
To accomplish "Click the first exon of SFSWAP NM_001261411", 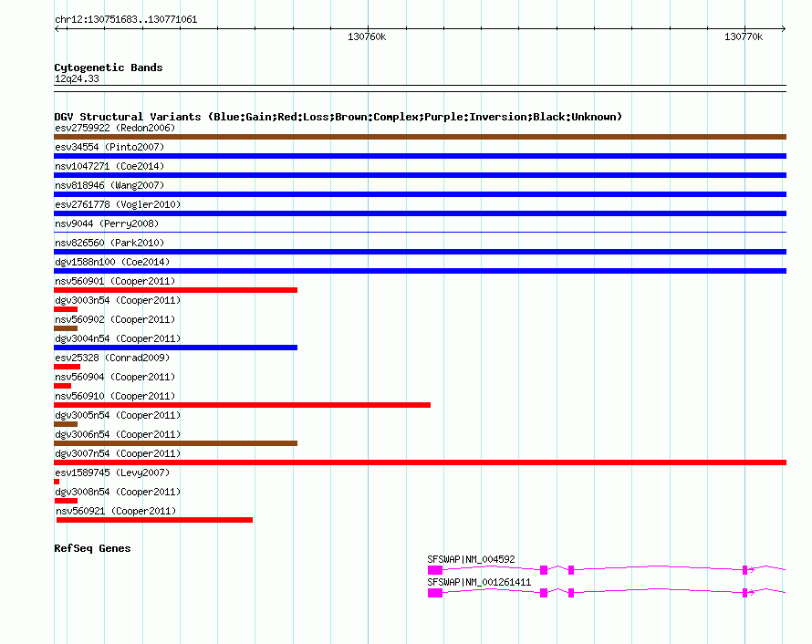I will pyautogui.click(x=435, y=593).
